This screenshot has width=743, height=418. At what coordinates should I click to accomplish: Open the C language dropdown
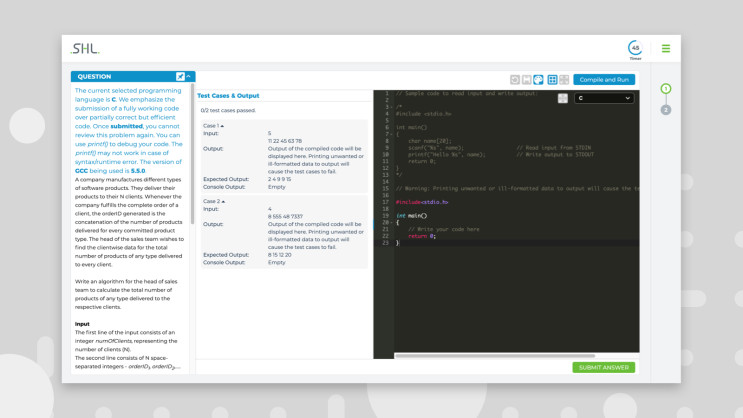click(604, 98)
